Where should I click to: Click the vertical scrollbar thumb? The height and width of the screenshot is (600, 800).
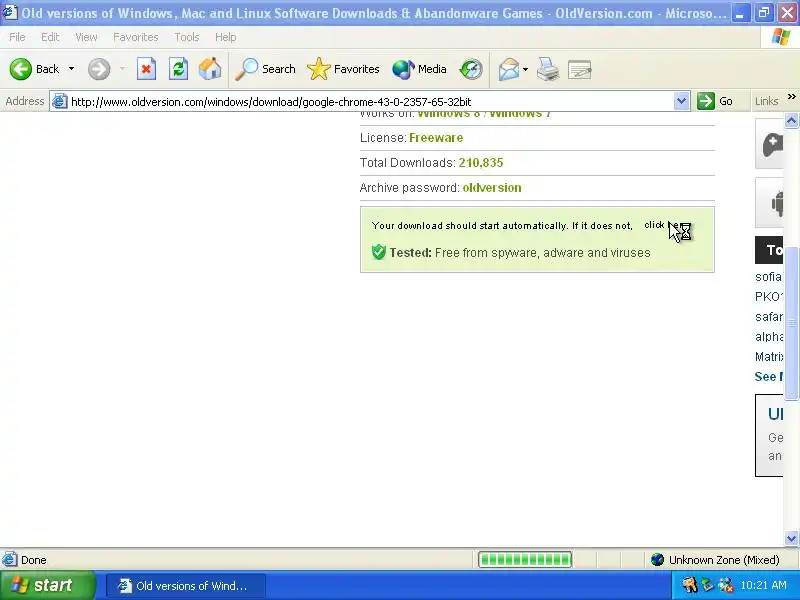point(791,323)
